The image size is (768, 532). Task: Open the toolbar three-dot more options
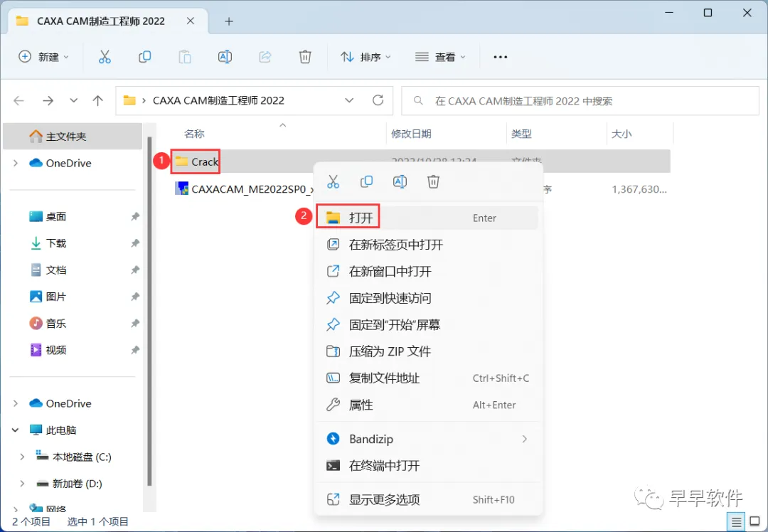pos(500,58)
